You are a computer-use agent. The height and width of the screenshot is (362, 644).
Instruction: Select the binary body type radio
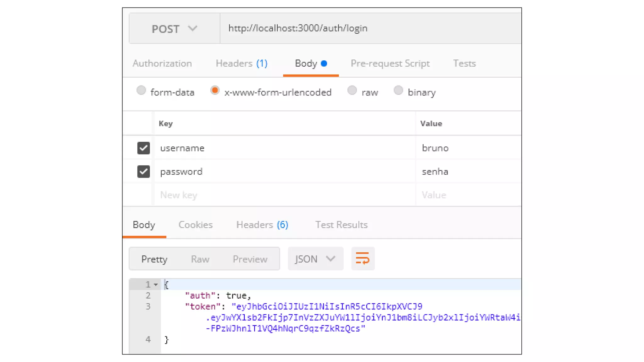click(x=398, y=91)
